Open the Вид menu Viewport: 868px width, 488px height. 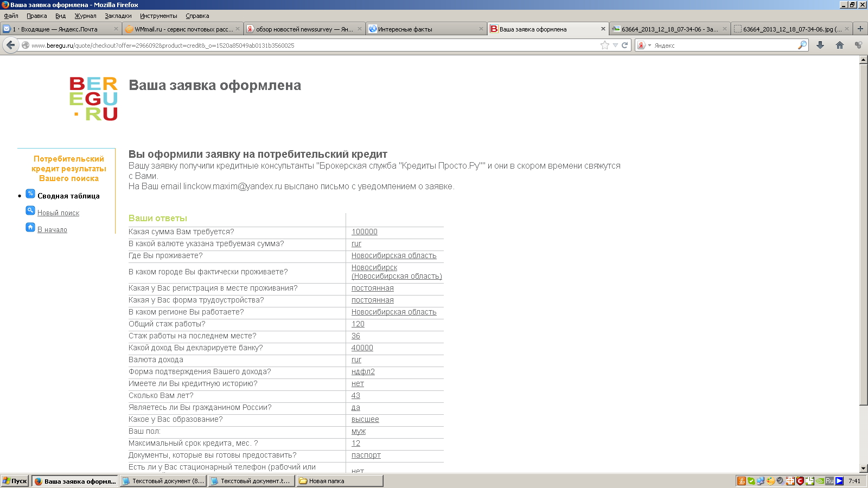(60, 16)
